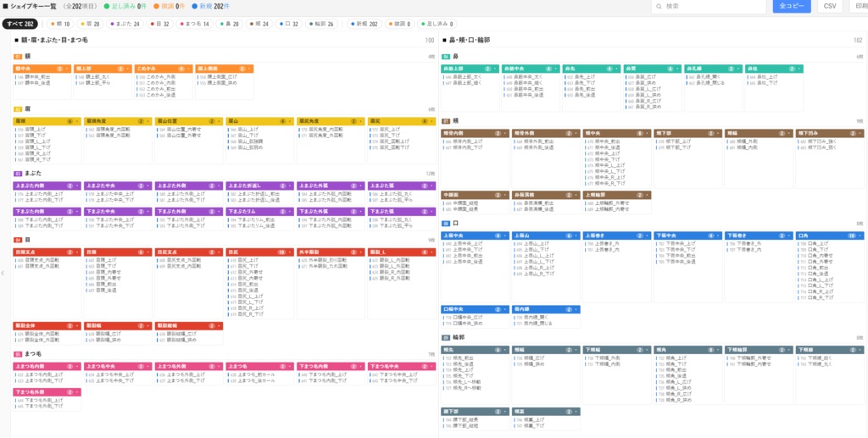Select the すべて 202 filter chip
868x438 pixels.
20,24
